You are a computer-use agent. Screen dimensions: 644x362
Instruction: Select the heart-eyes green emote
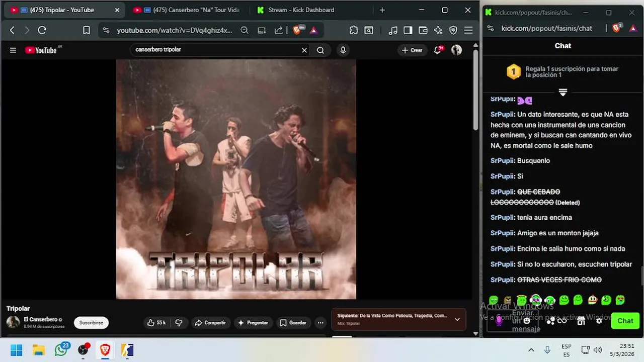click(620, 300)
